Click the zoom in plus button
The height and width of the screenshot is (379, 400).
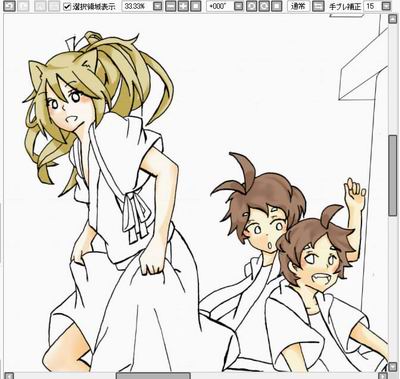click(183, 6)
